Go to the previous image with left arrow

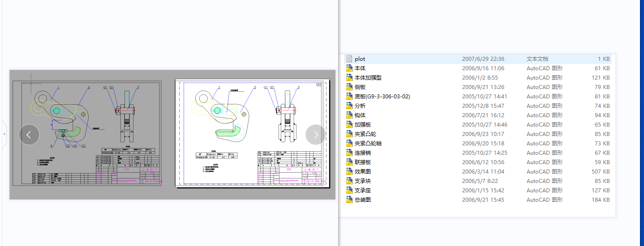tap(29, 135)
